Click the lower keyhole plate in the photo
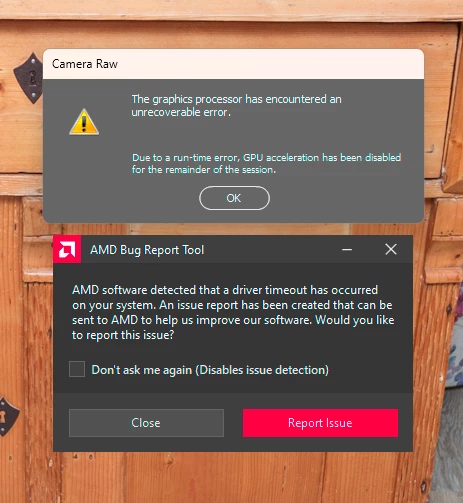This screenshot has width=463, height=503. 9,417
